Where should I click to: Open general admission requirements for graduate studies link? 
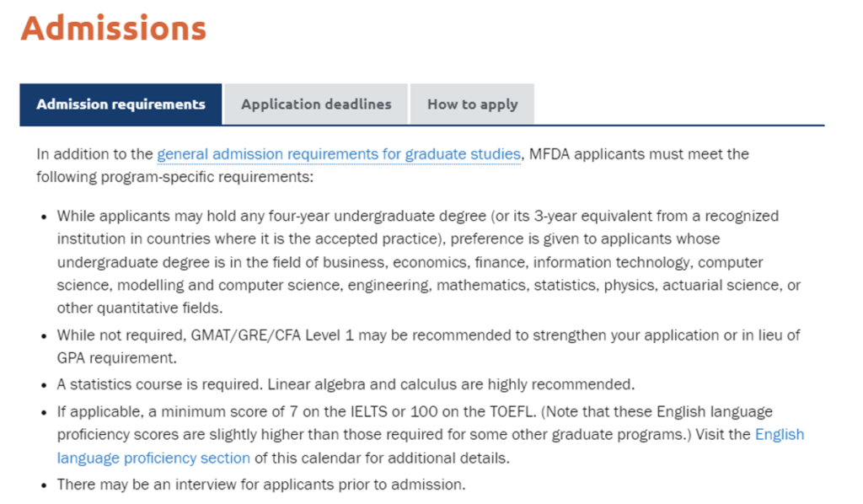point(338,154)
